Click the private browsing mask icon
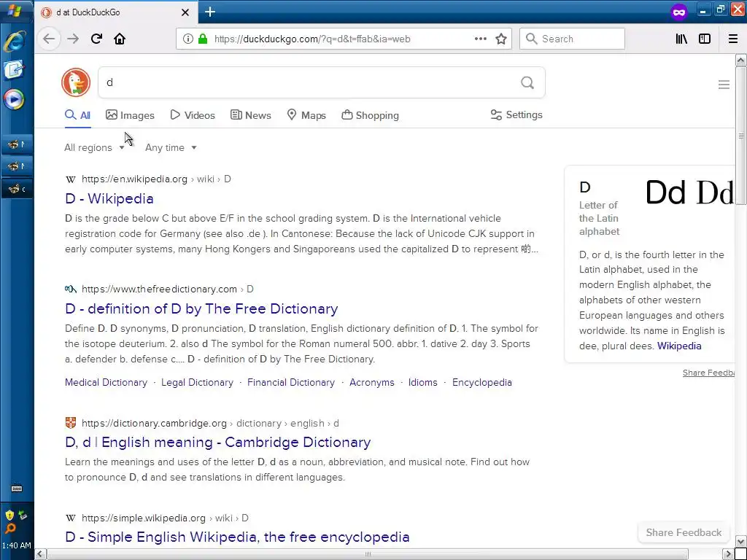The image size is (747, 560). pos(679,12)
